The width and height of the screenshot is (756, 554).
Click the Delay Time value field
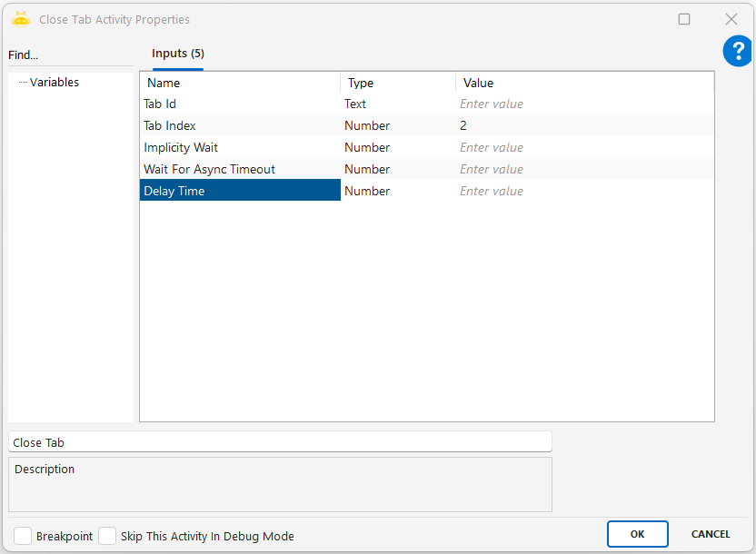pos(584,192)
